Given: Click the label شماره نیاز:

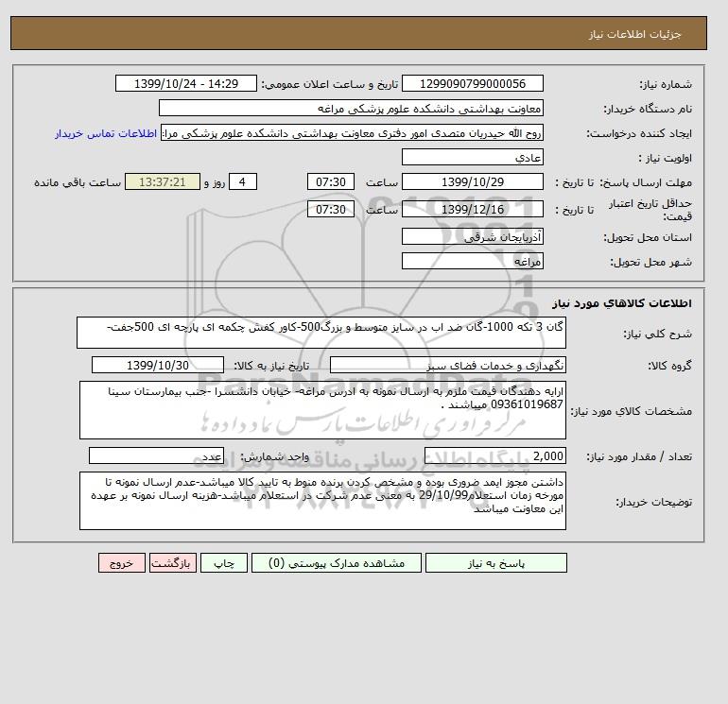Looking at the screenshot, I should tap(666, 84).
